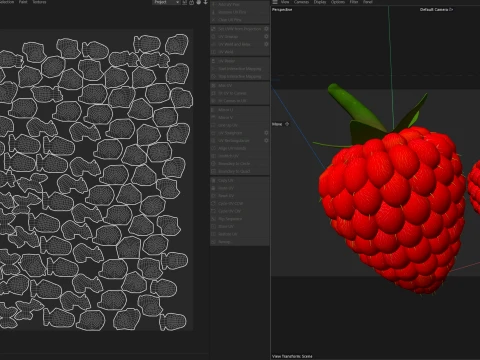
Task: Open the viewport View menu
Action: pyautogui.click(x=285, y=2)
